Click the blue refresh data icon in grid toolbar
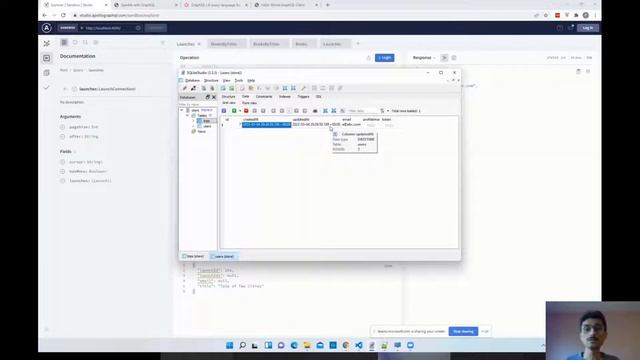 224,111
